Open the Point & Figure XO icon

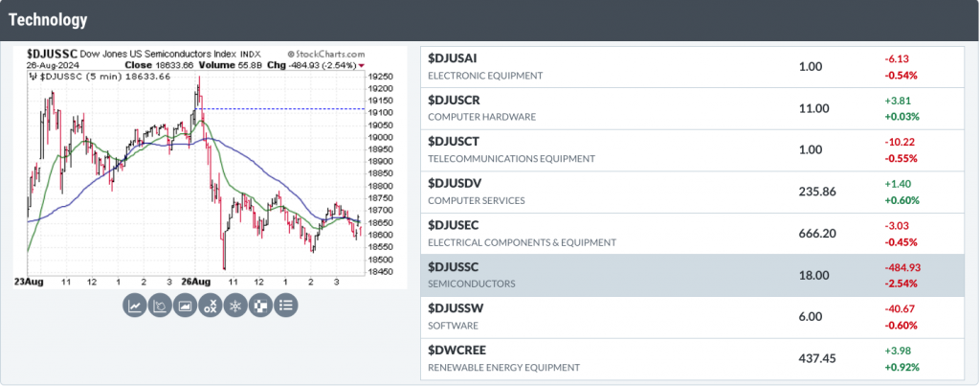point(211,306)
